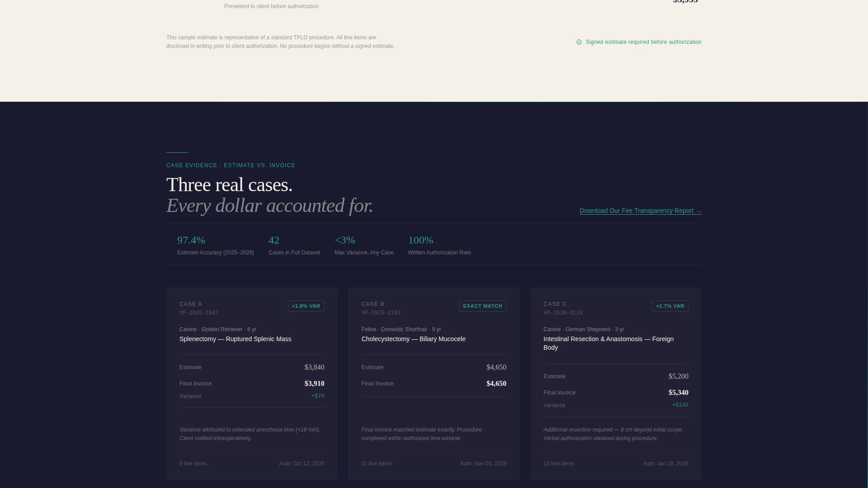Click the Variance '+$140' value on Case C

680,405
